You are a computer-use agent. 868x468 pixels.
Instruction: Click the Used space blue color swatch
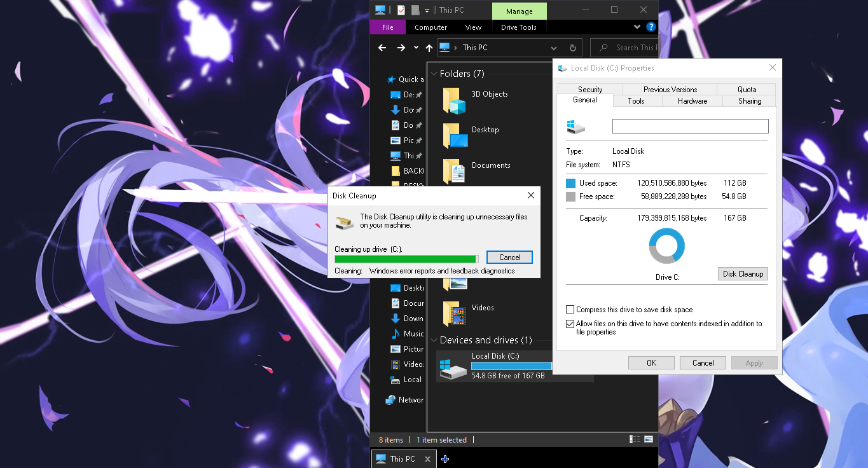[x=570, y=183]
